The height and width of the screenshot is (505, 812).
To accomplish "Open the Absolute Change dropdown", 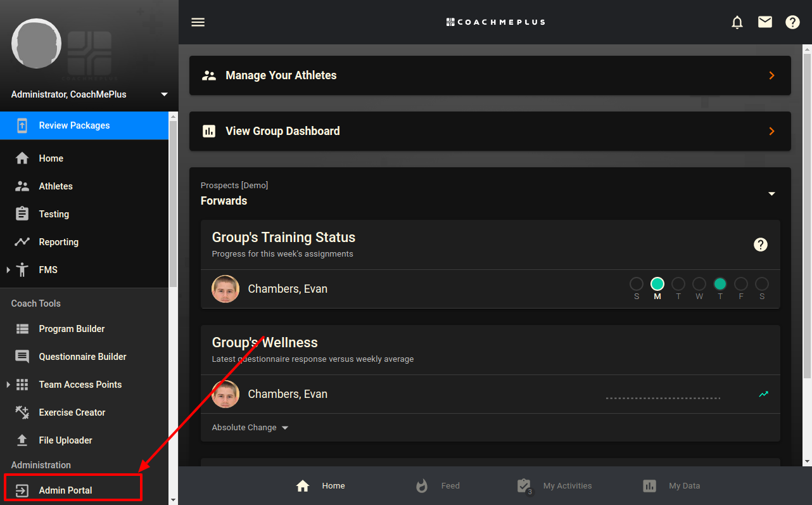I will point(250,428).
